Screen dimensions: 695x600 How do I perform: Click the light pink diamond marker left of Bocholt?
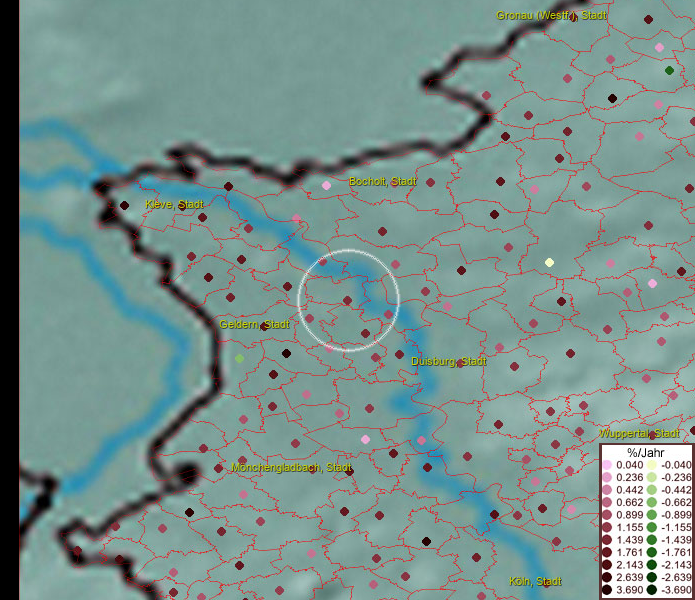pos(326,185)
